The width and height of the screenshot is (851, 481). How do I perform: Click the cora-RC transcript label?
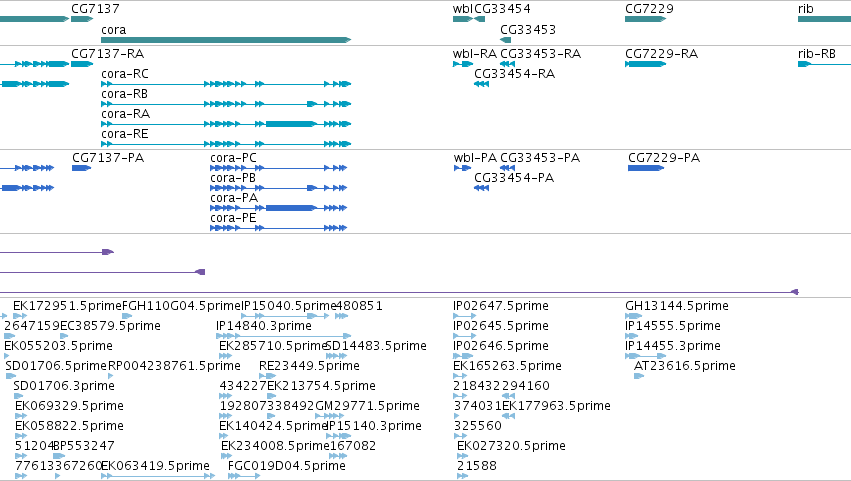[x=125, y=74]
